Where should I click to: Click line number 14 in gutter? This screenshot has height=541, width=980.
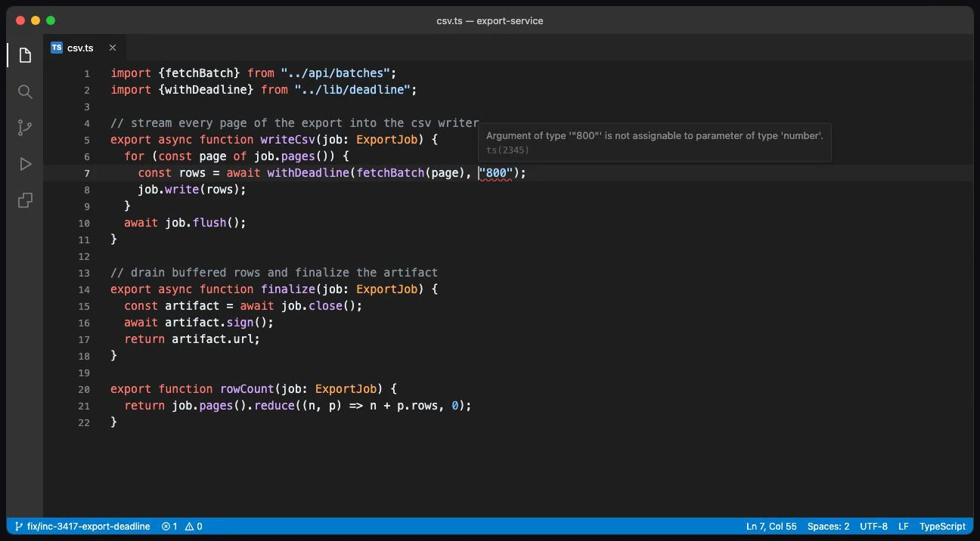[x=84, y=289]
